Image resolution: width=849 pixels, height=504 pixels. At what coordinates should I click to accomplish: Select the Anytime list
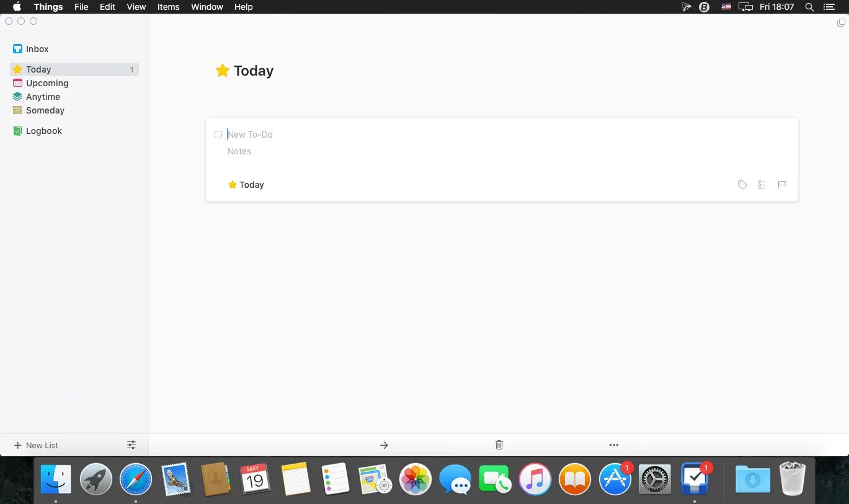pos(42,97)
